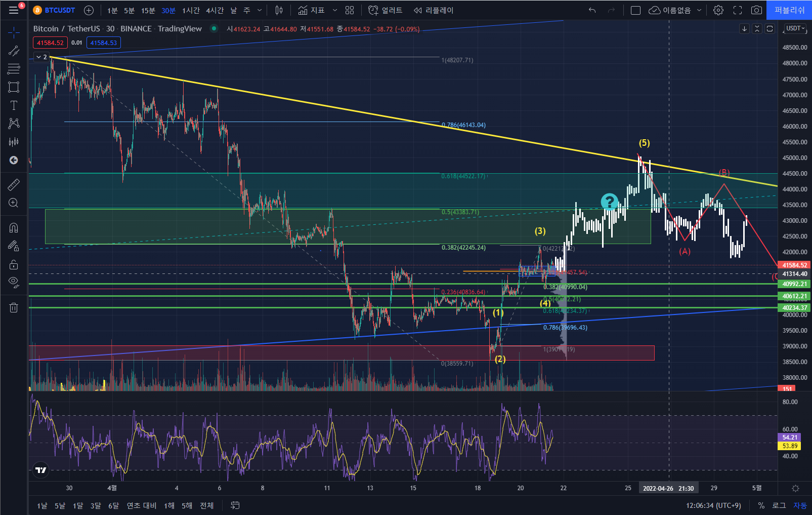Click the 퍼블리쉬 publish button

(x=789, y=10)
